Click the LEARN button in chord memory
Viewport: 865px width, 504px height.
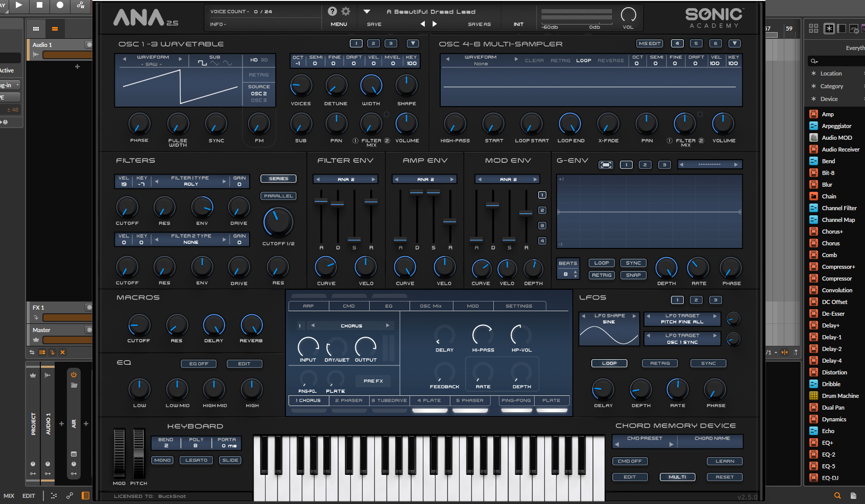725,461
